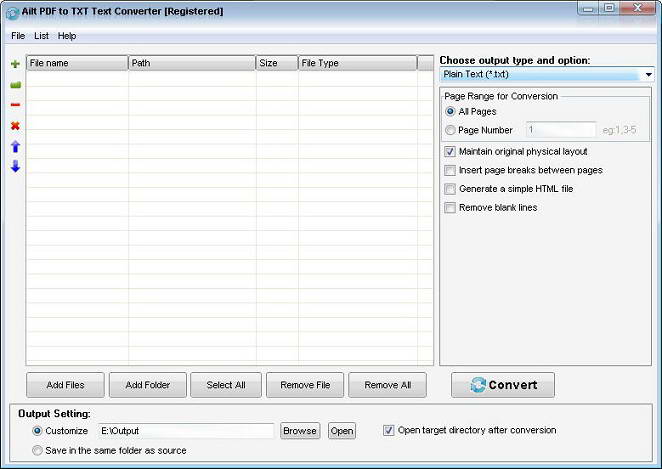Click the E:\Output path input field
Screen dimensions: 662x469
(186, 431)
